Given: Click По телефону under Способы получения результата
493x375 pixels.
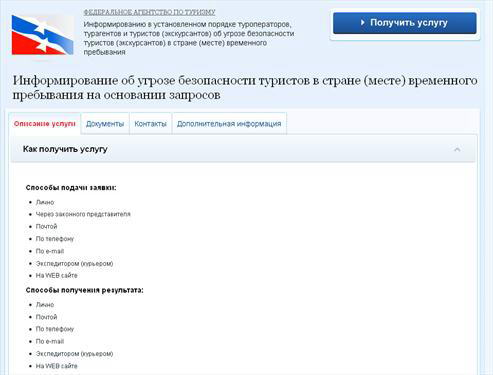Looking at the screenshot, I should click(55, 329).
